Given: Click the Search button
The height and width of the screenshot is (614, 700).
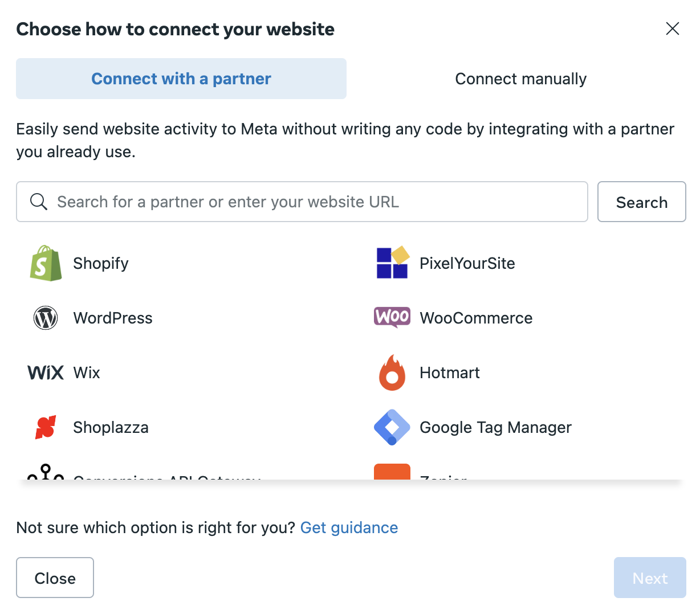Looking at the screenshot, I should (642, 202).
